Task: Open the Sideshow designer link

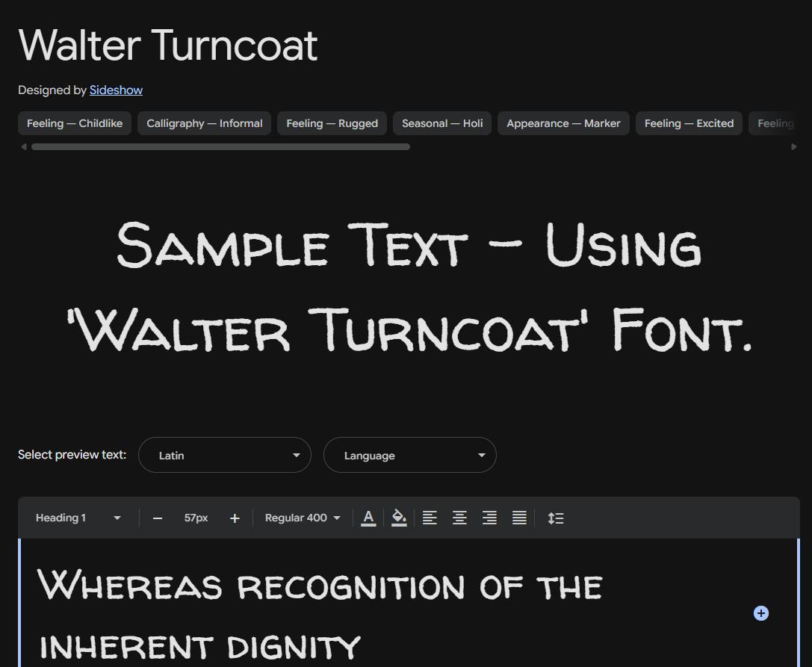Action: pyautogui.click(x=116, y=90)
